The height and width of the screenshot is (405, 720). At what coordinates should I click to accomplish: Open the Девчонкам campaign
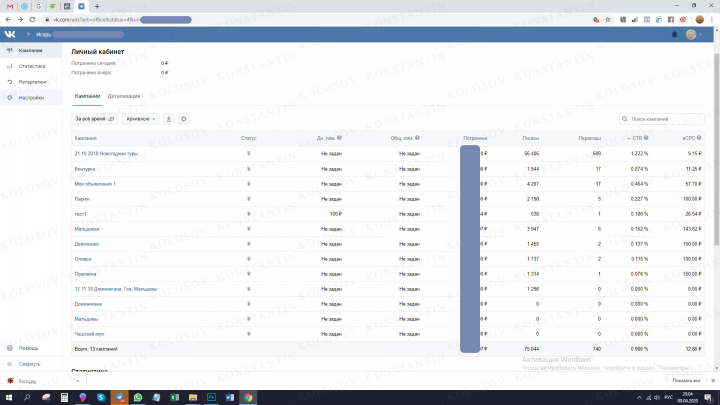point(87,244)
